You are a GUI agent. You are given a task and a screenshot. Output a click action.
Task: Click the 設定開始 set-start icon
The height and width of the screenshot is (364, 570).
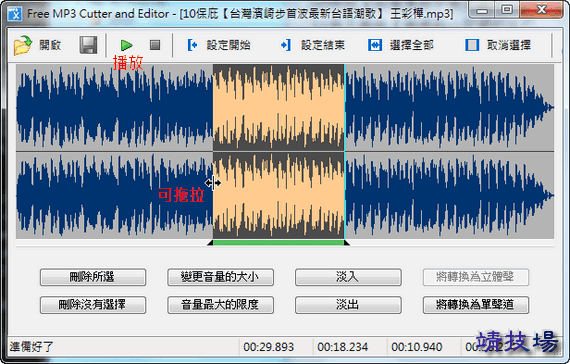192,45
